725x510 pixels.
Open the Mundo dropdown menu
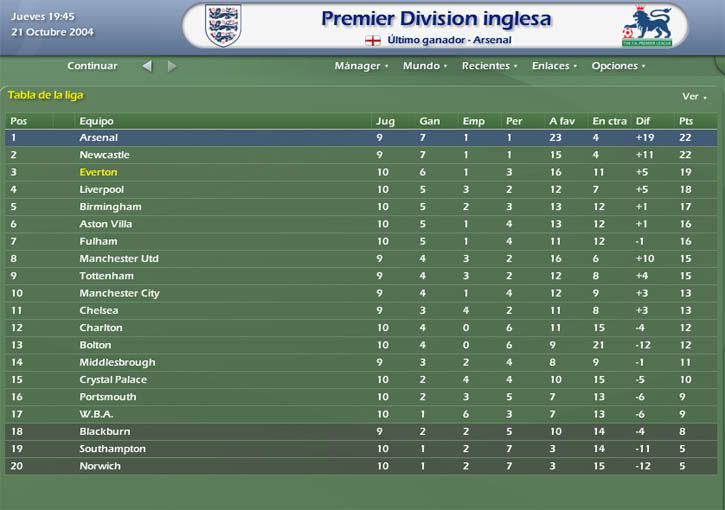point(424,66)
